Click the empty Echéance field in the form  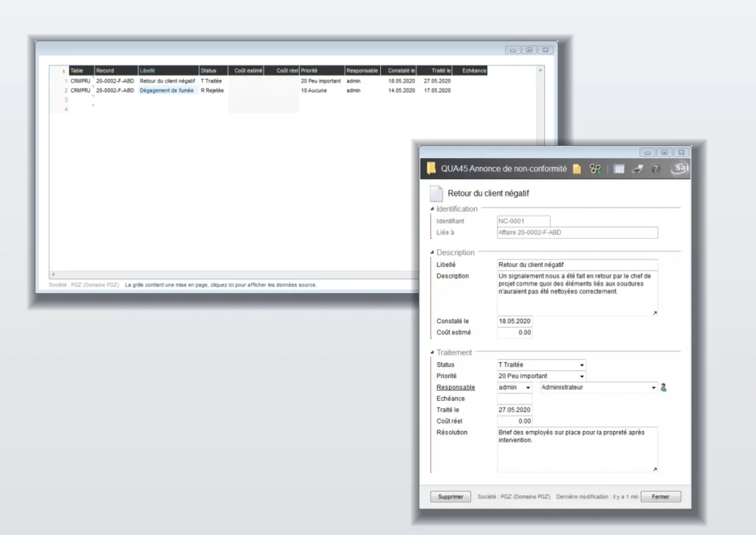(515, 398)
